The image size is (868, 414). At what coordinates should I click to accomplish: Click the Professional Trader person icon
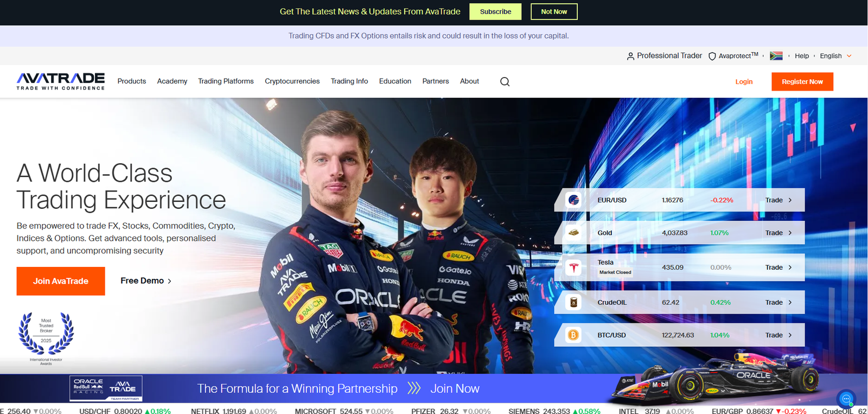630,56
